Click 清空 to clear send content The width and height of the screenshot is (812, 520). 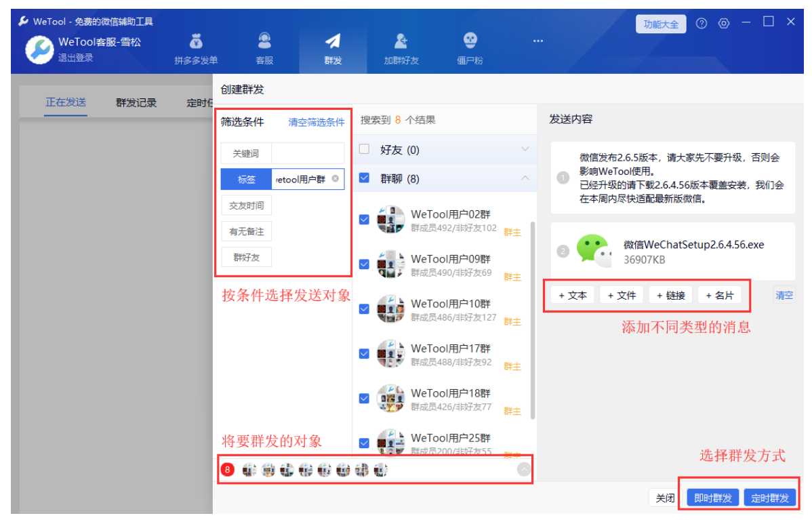point(784,295)
